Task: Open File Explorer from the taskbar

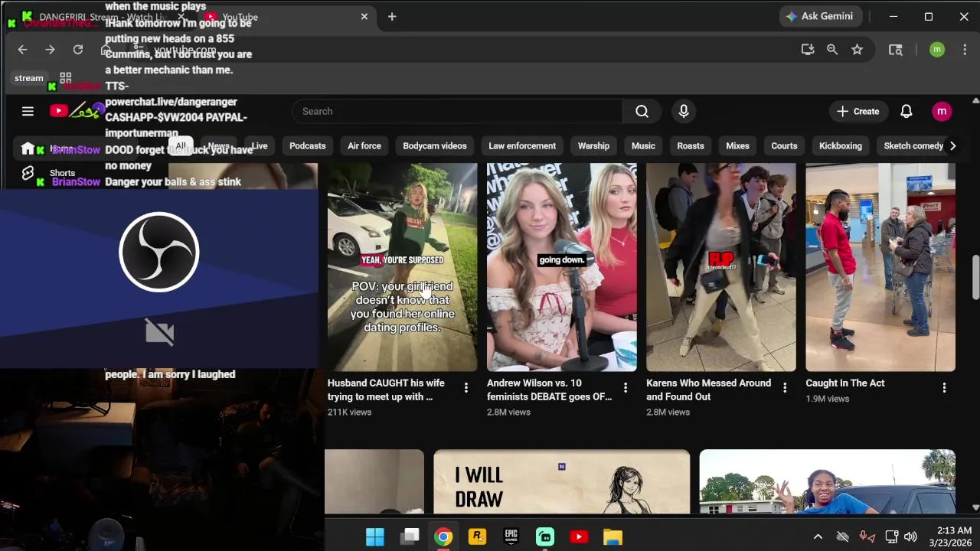Action: [612, 536]
